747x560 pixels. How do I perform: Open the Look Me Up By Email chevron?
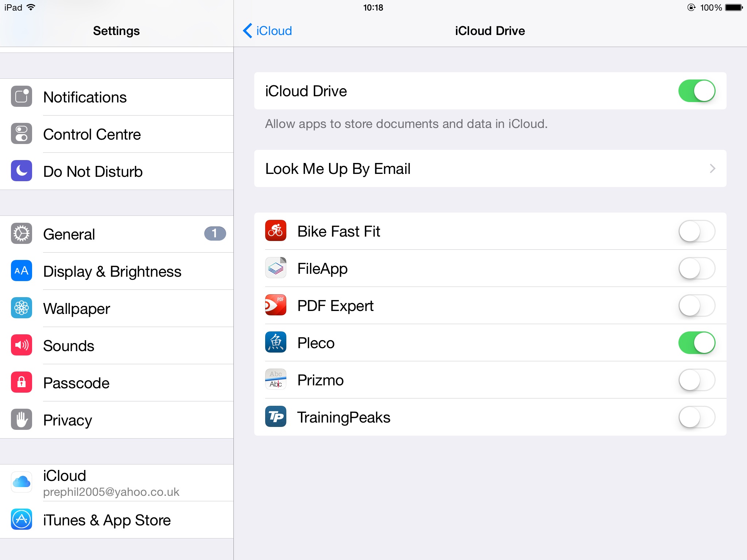click(x=712, y=168)
